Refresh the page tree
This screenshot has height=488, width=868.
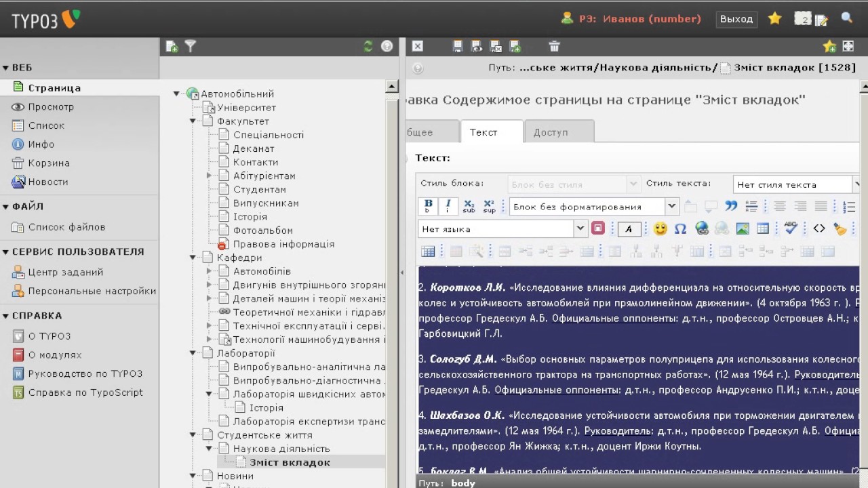368,46
